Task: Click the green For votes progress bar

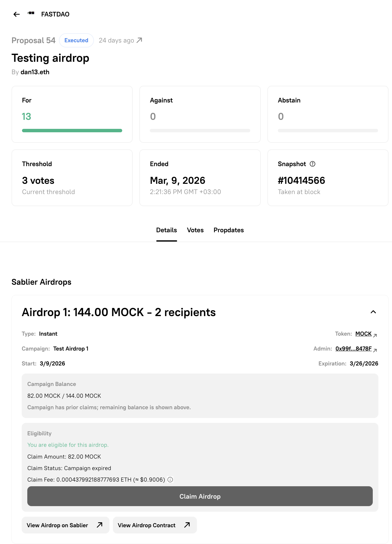Action: point(72,131)
